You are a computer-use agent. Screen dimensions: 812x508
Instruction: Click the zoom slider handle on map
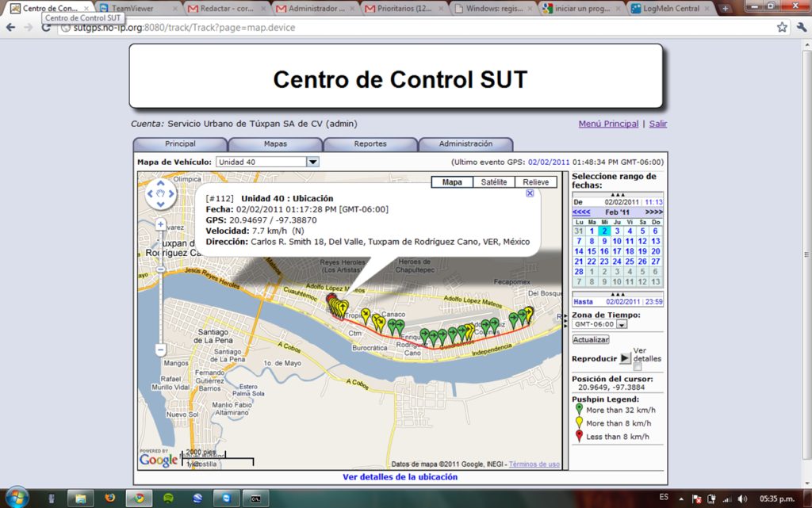(x=160, y=269)
